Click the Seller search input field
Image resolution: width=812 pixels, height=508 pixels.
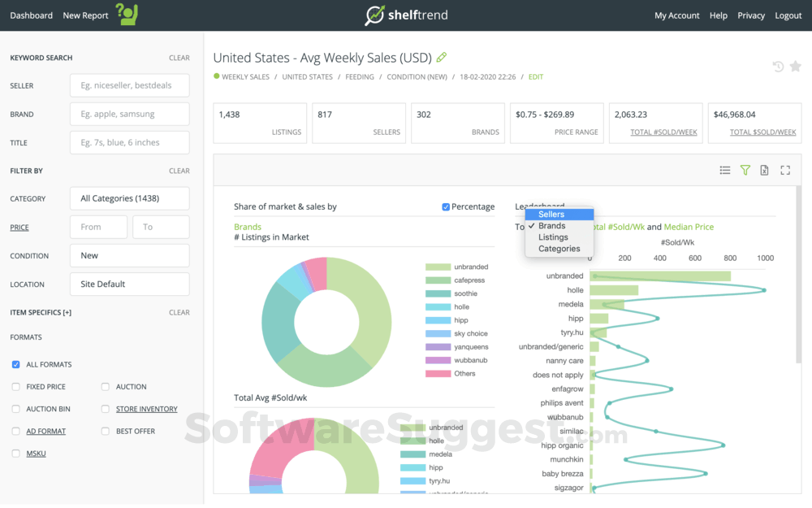(x=129, y=85)
